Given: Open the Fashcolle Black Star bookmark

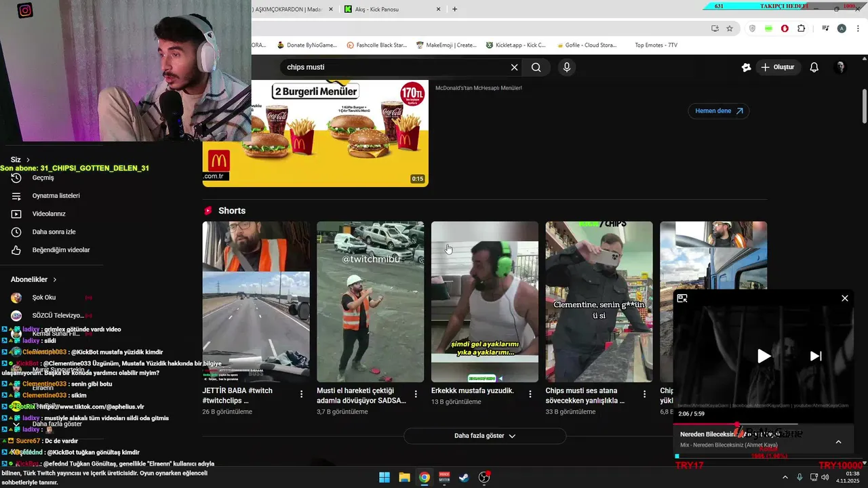Looking at the screenshot, I should pyautogui.click(x=376, y=45).
